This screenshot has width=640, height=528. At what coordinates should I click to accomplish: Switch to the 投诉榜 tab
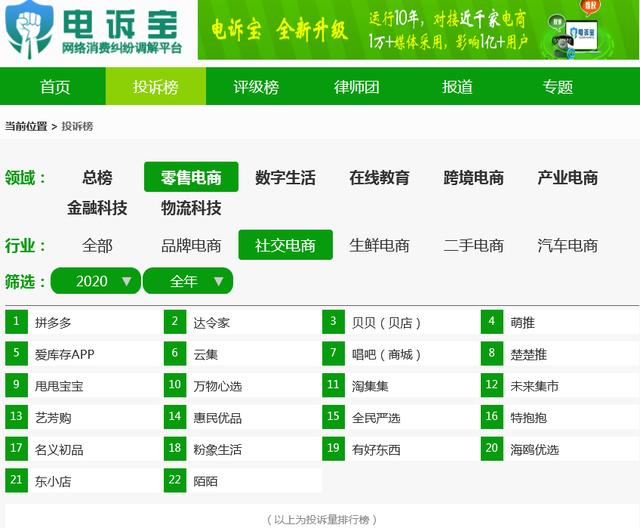156,87
